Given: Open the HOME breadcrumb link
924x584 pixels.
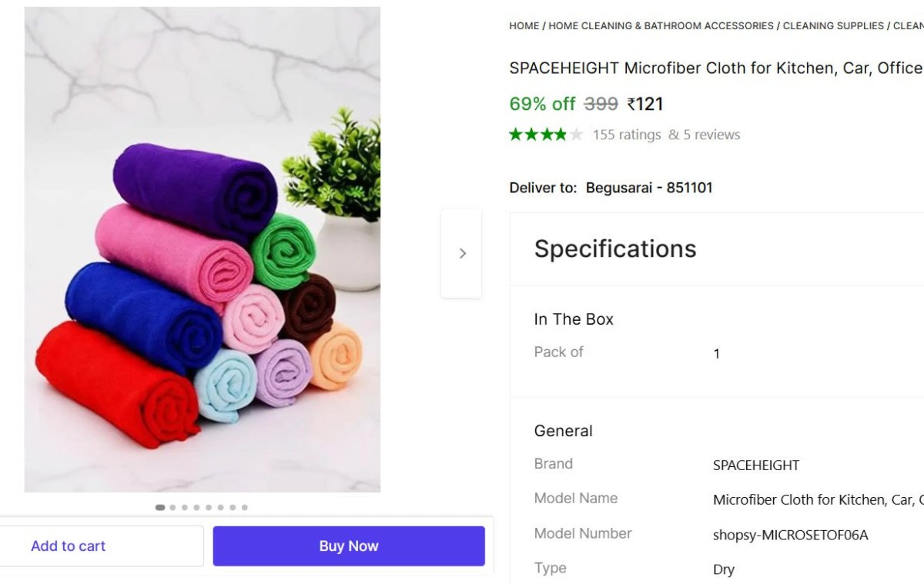Looking at the screenshot, I should [524, 26].
